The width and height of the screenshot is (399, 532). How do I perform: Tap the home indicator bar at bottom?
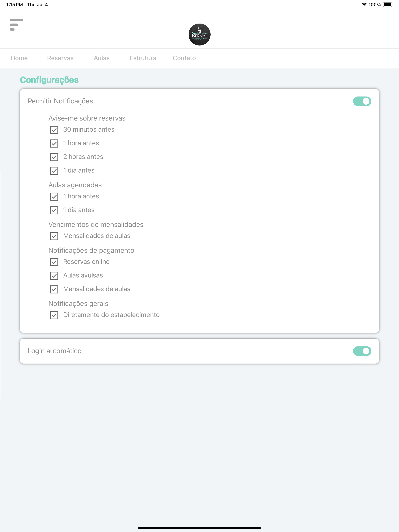point(199,528)
